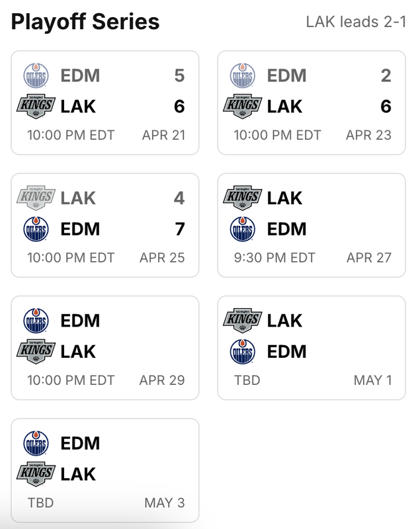
Task: Click the Playoff Series heading
Action: tap(85, 22)
